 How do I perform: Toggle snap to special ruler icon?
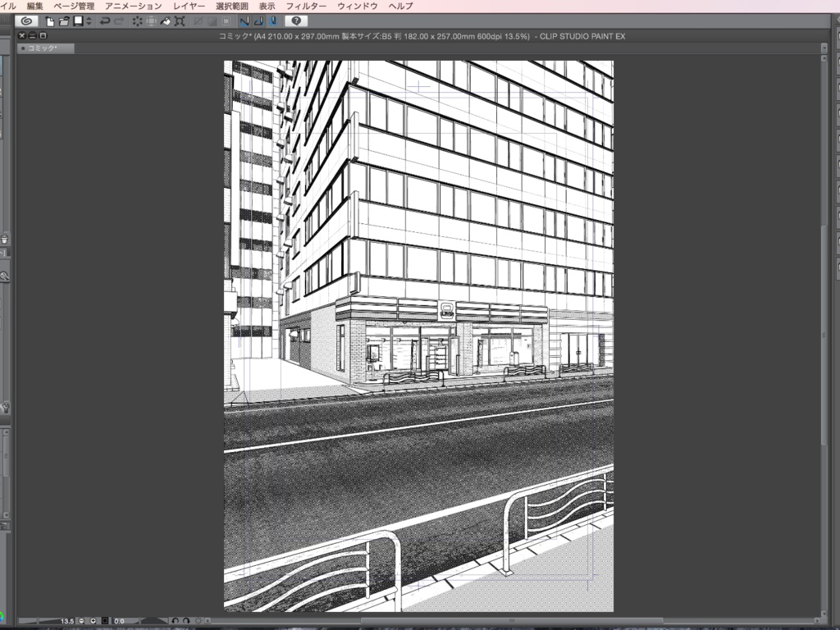258,21
